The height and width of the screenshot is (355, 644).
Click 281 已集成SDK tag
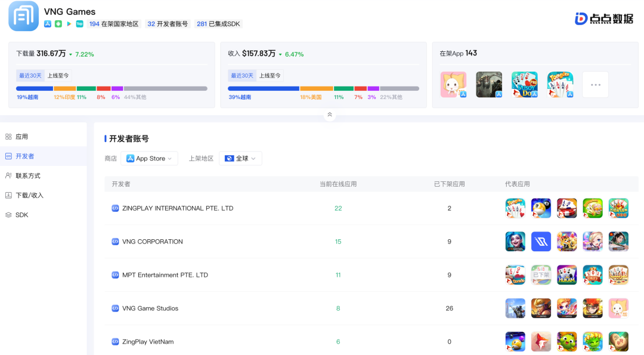tap(218, 24)
